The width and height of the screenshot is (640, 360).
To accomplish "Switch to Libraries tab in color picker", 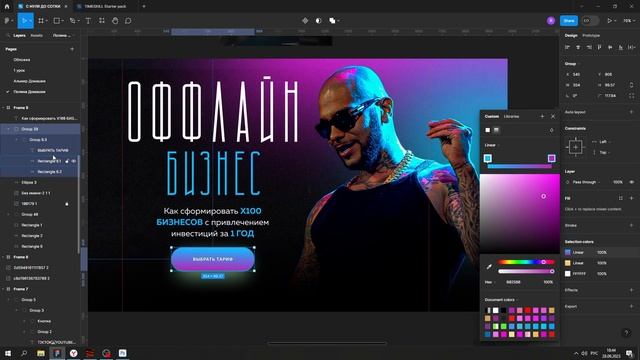I will (511, 116).
